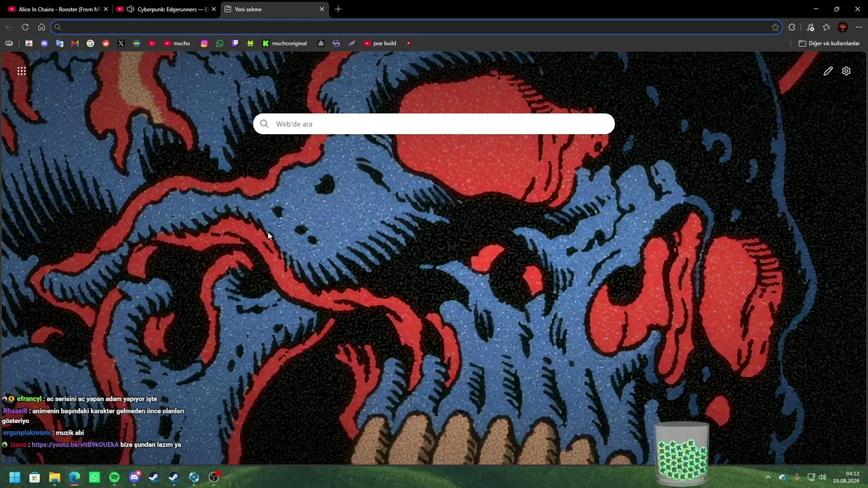868x488 pixels.
Task: Open the Reddit bookmark
Action: coord(106,43)
